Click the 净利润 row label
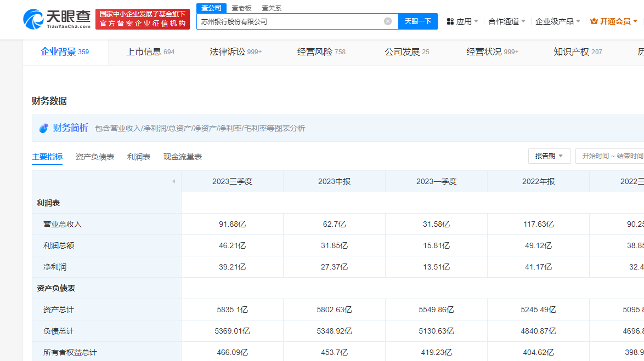This screenshot has height=361, width=644. [x=55, y=267]
